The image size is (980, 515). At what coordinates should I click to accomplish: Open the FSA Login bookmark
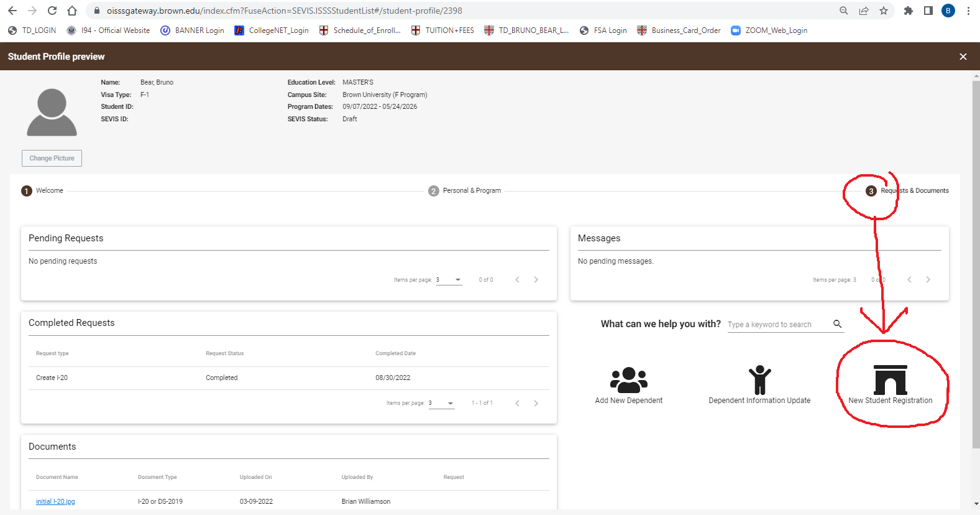[603, 30]
